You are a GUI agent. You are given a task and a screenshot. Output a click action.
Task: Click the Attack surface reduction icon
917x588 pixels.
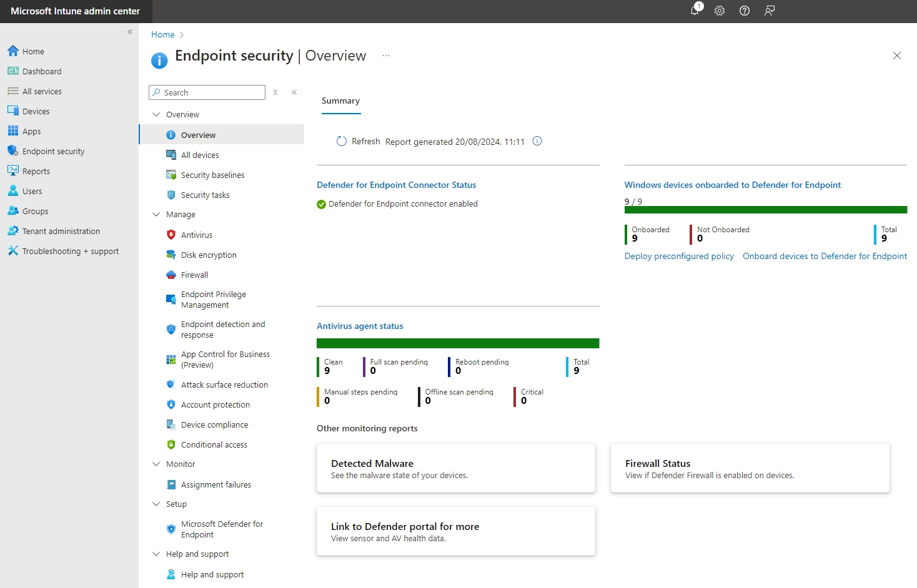pos(171,385)
